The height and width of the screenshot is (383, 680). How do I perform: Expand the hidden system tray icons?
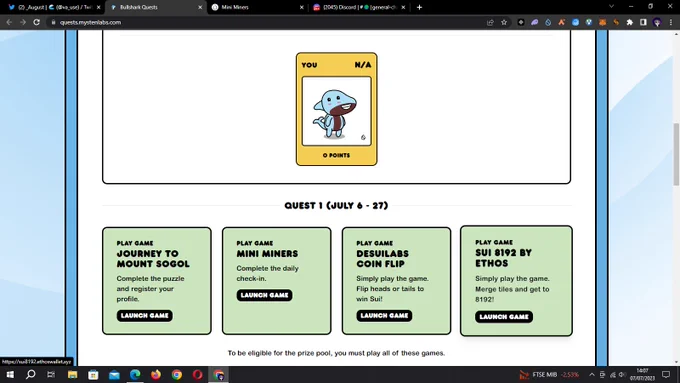[x=592, y=374]
